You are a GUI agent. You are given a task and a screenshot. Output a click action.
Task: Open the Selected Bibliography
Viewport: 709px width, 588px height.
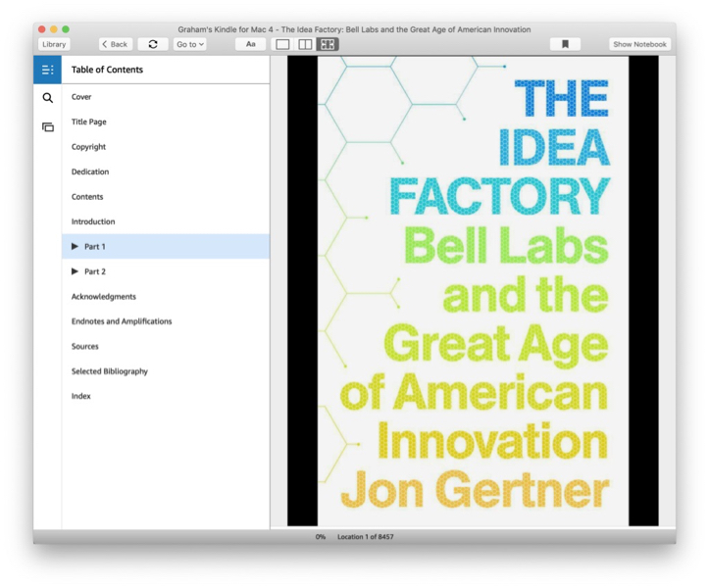click(x=110, y=371)
